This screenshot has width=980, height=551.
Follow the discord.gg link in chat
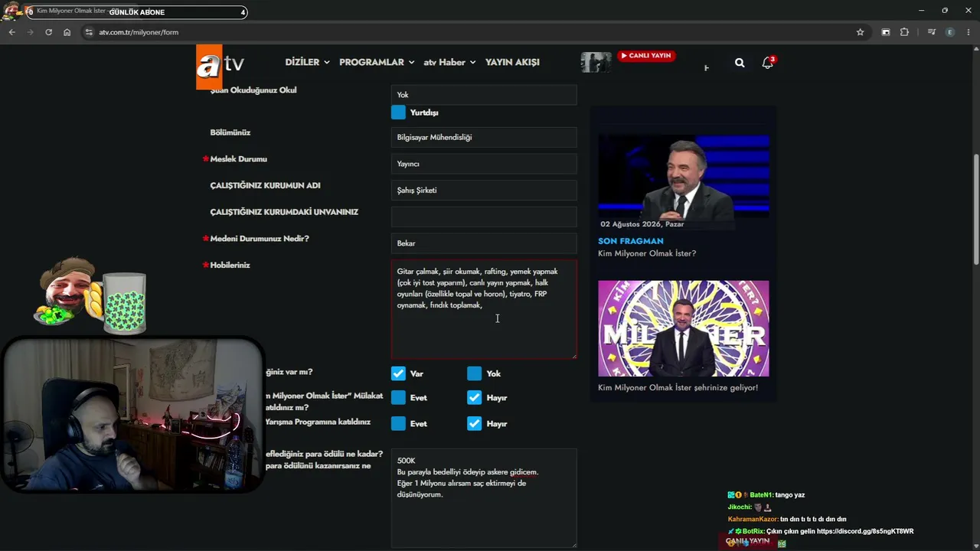click(x=865, y=531)
